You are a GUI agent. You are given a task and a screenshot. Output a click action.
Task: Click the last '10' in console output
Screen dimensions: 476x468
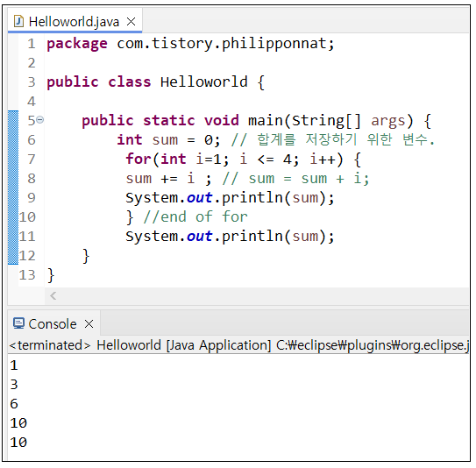[x=18, y=443]
